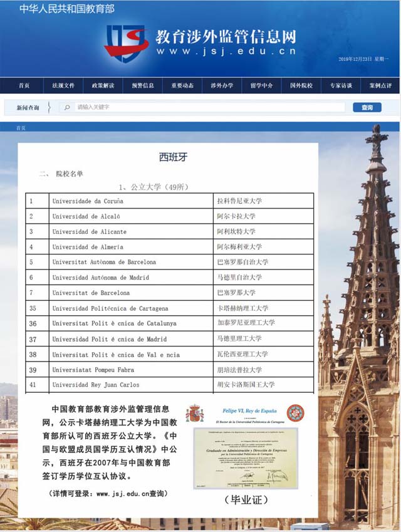Click the Spanish coat of arms icon

(194, 413)
